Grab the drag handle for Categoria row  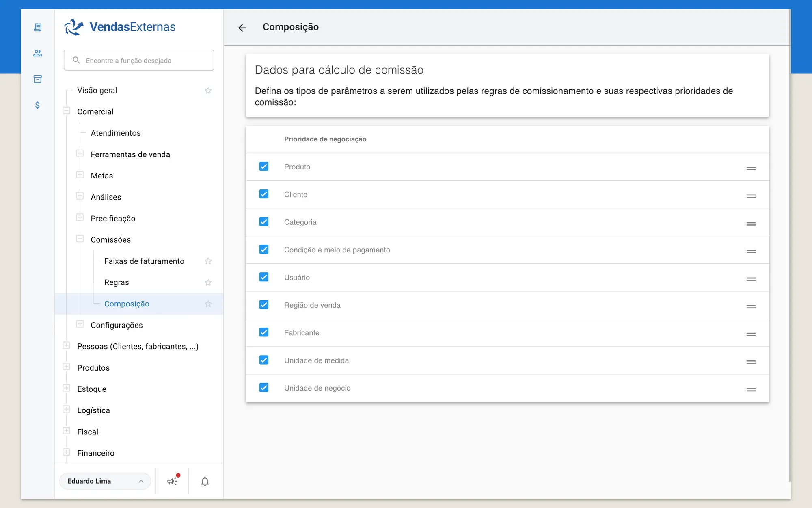coord(751,224)
